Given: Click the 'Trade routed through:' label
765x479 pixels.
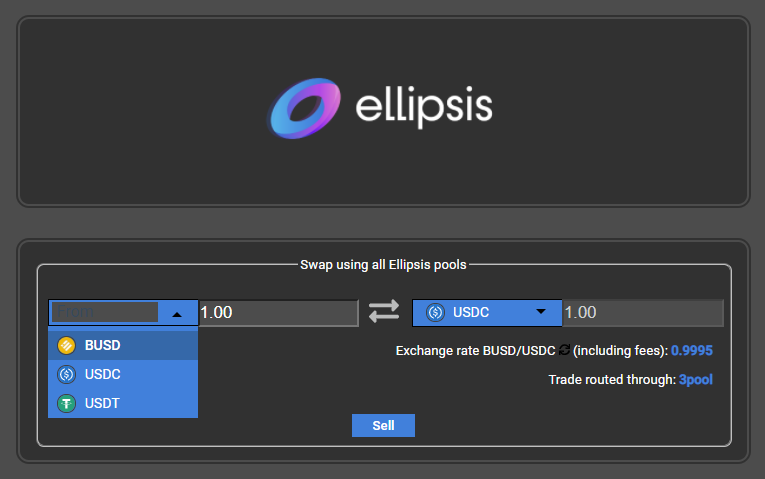Looking at the screenshot, I should pos(613,379).
